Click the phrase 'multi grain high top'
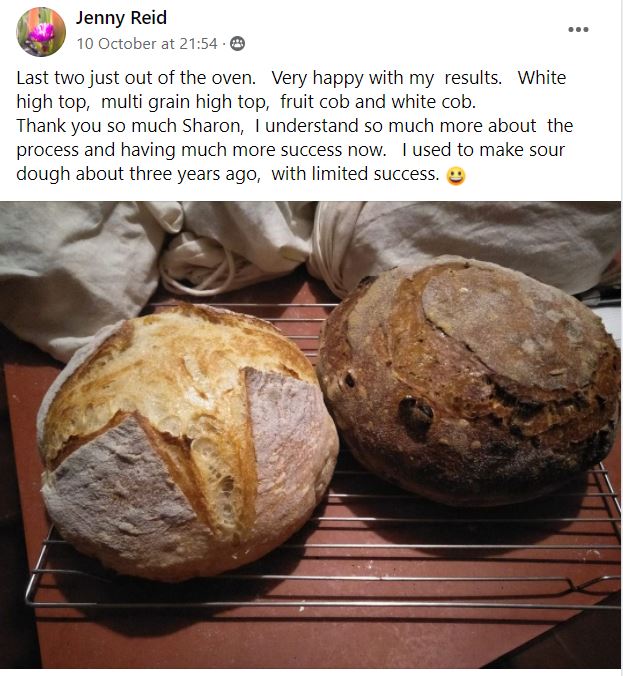623x676 pixels. [185, 102]
